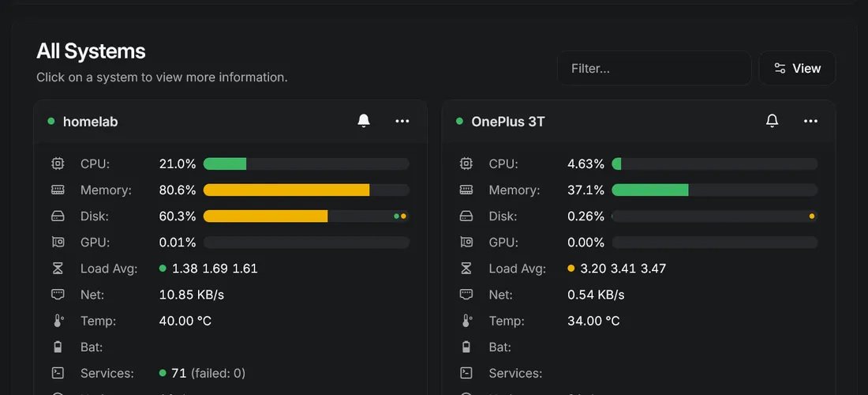
Task: Click the Temp thermometer icon in OnePlus 3T card
Action: (466, 321)
